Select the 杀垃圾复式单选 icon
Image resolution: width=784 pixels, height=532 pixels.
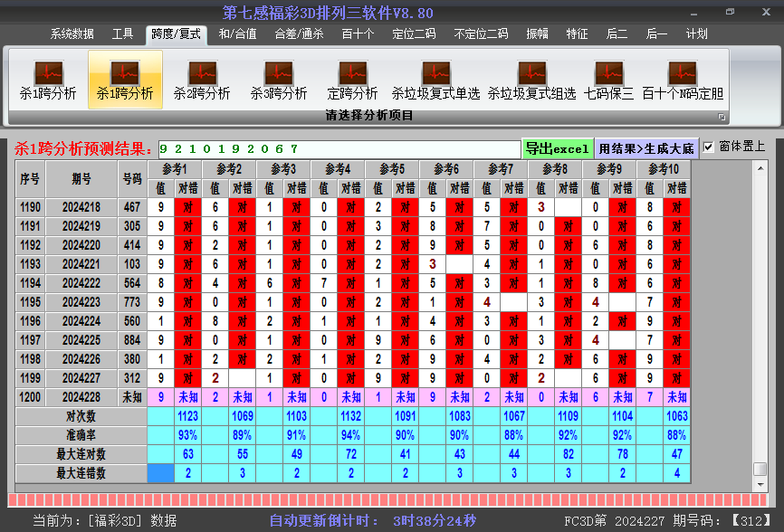[435, 80]
